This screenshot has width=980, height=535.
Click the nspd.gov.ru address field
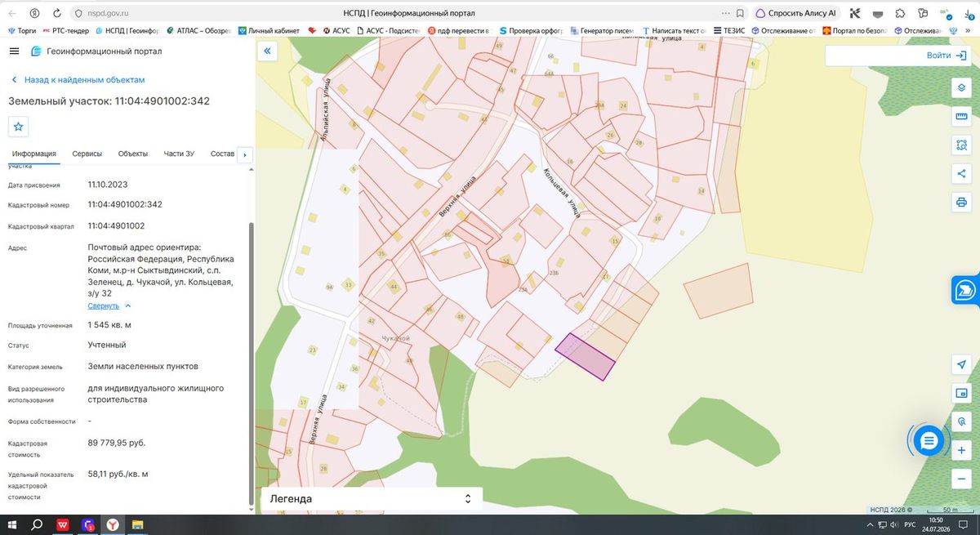109,13
